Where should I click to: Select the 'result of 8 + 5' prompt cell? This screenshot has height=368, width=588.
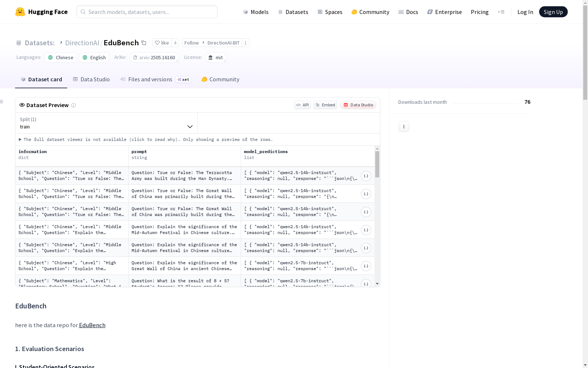(x=185, y=281)
